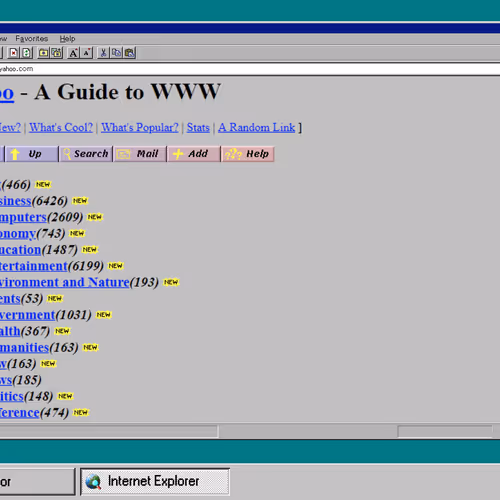Open the News category link
500x500 pixels.
[6, 380]
